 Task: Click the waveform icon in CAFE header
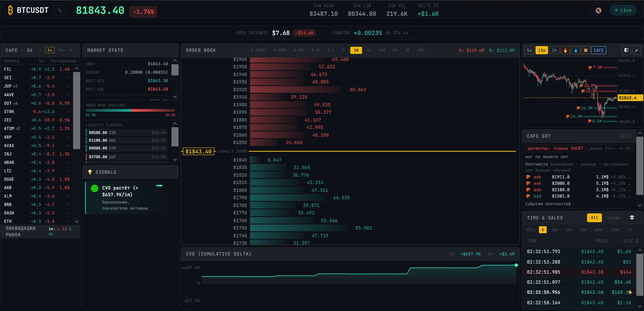[40, 50]
